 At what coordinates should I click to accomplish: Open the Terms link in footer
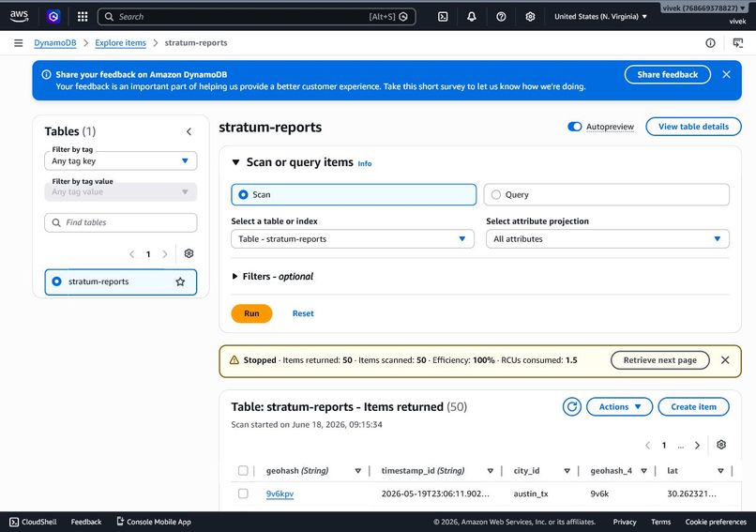pos(660,522)
